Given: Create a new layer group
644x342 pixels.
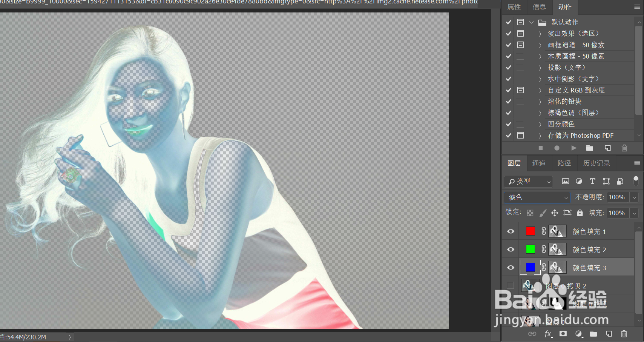Looking at the screenshot, I should coord(593,334).
